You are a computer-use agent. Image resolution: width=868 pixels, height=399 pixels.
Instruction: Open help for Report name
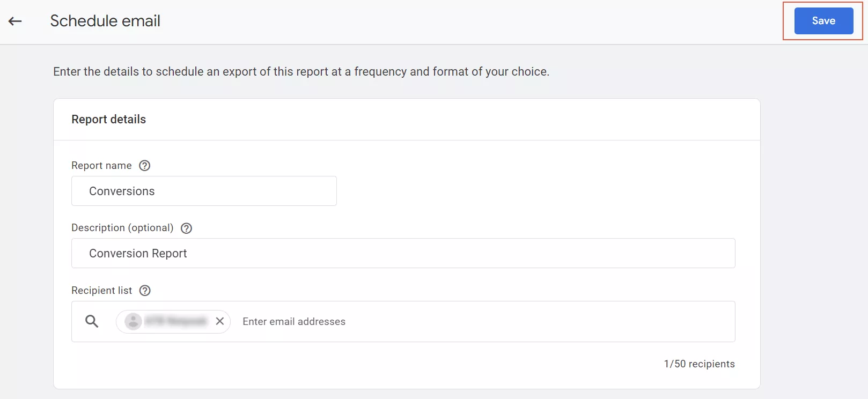144,166
